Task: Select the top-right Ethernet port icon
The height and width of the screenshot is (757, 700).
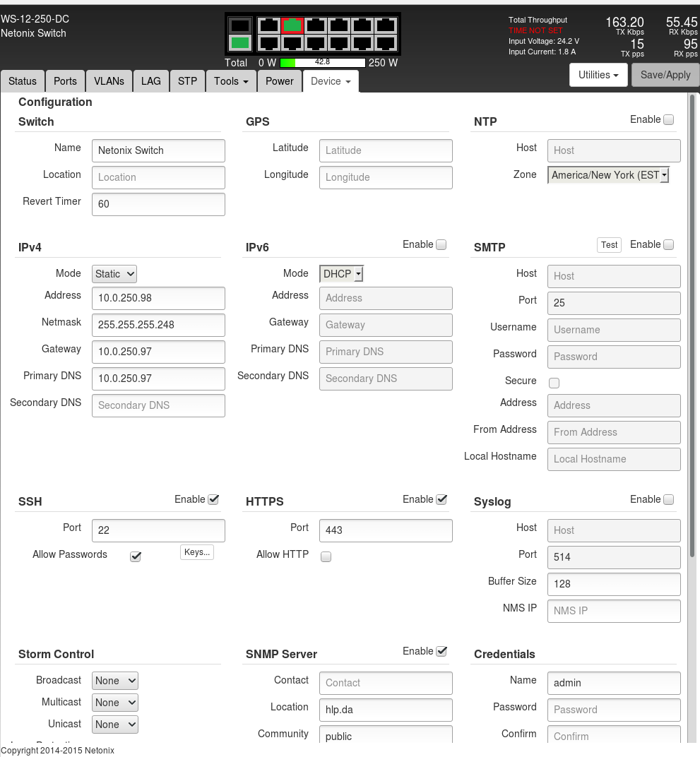Action: click(x=385, y=25)
